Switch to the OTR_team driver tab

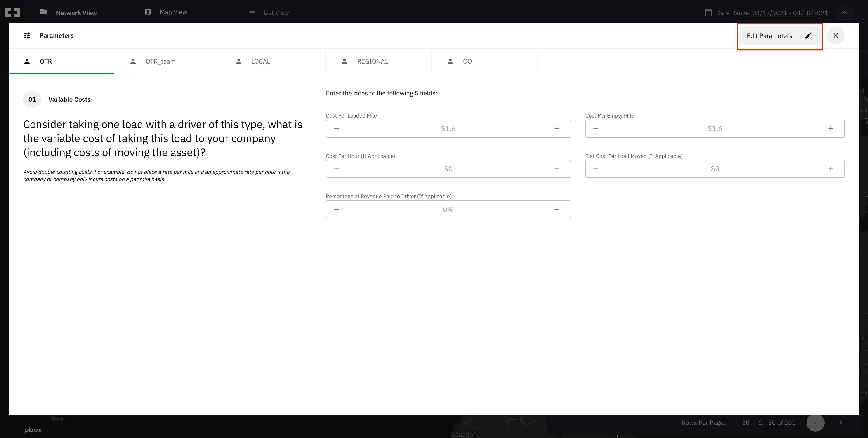click(x=160, y=61)
